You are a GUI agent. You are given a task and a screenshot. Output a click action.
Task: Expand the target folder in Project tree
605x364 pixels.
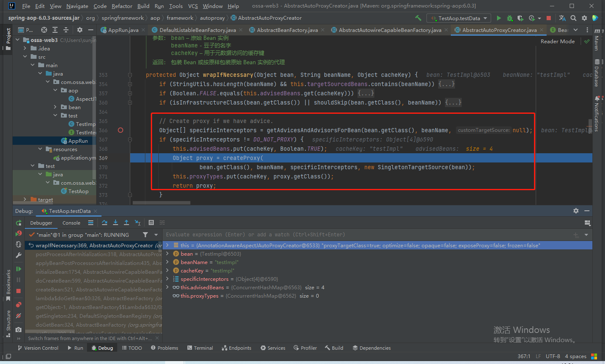coord(25,199)
